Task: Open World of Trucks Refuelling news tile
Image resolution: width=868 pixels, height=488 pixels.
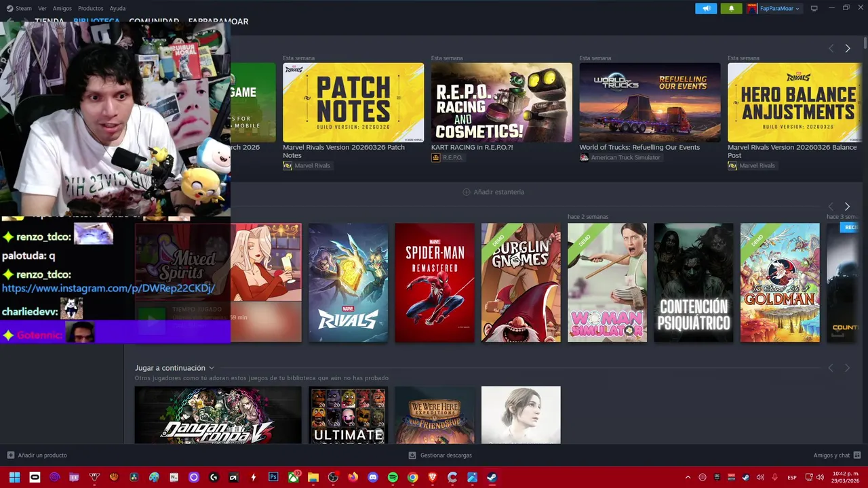Action: click(x=650, y=102)
